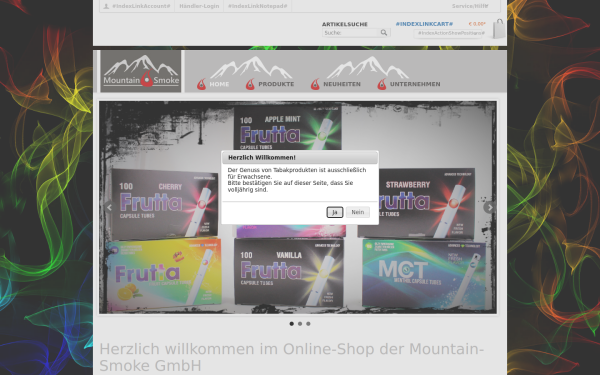Show next slide with right arrow
Viewport: 600px width, 375px height.
[x=489, y=207]
